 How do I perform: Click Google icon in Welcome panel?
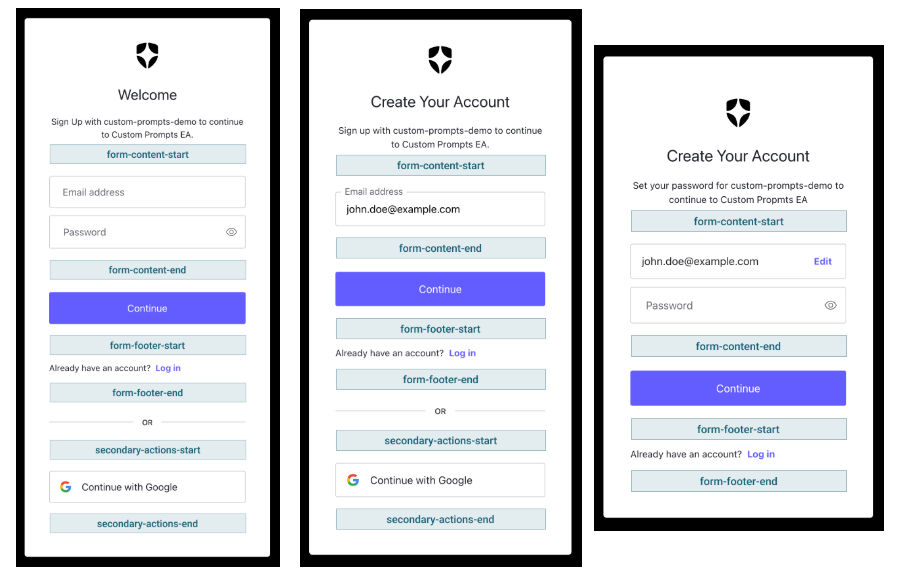tap(66, 487)
